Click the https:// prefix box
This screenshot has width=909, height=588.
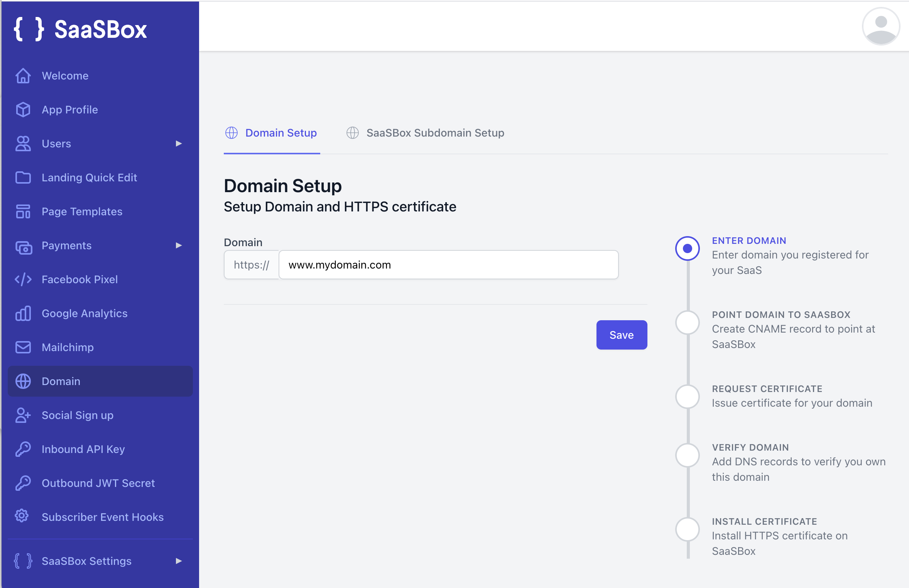(x=252, y=265)
